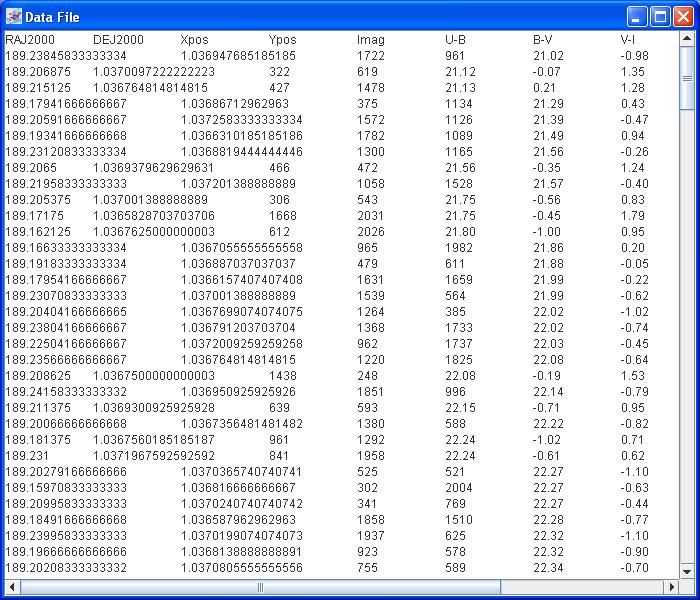The width and height of the screenshot is (700, 600).
Task: Click the value 189.20404166666665
Action: coord(66,313)
